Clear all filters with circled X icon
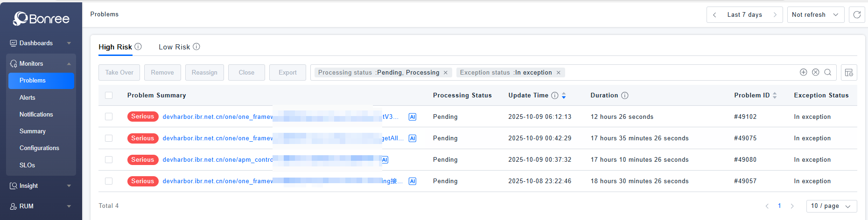This screenshot has width=868, height=220. point(815,72)
